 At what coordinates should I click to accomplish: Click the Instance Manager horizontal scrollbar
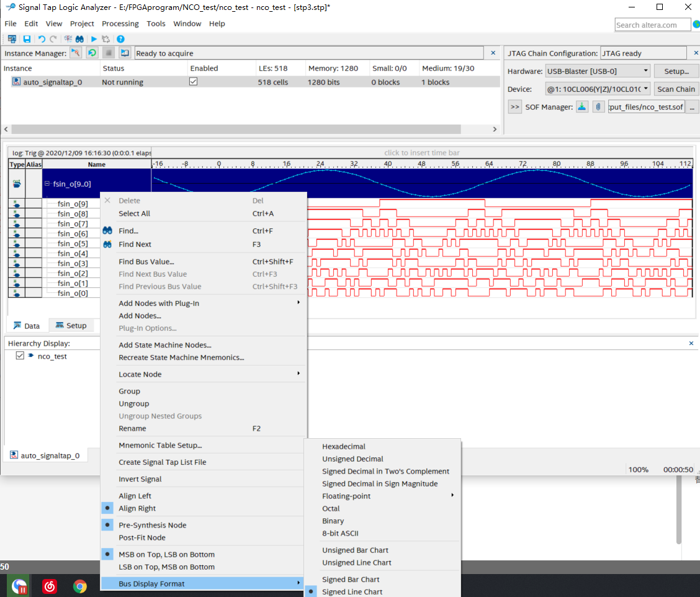[x=236, y=129]
